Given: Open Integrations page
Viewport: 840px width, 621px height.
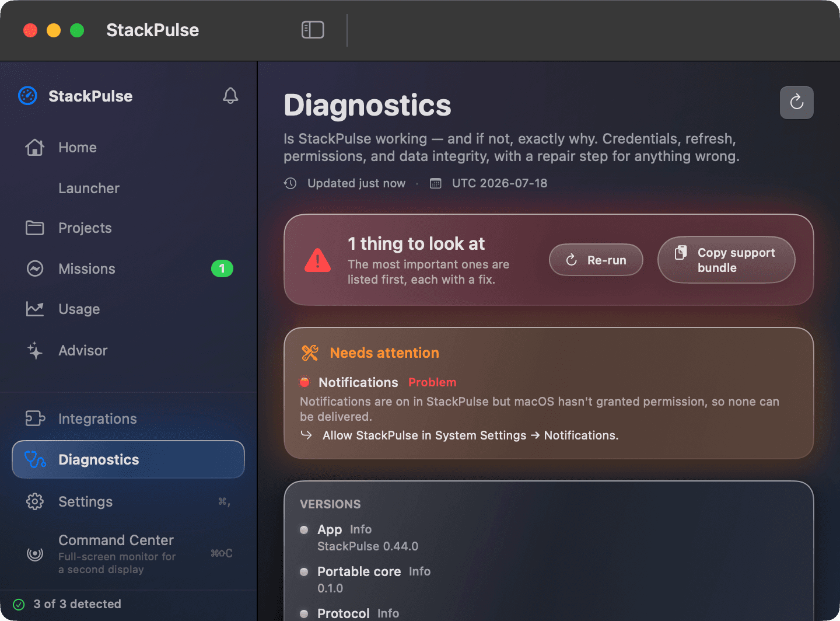Looking at the screenshot, I should pos(128,418).
